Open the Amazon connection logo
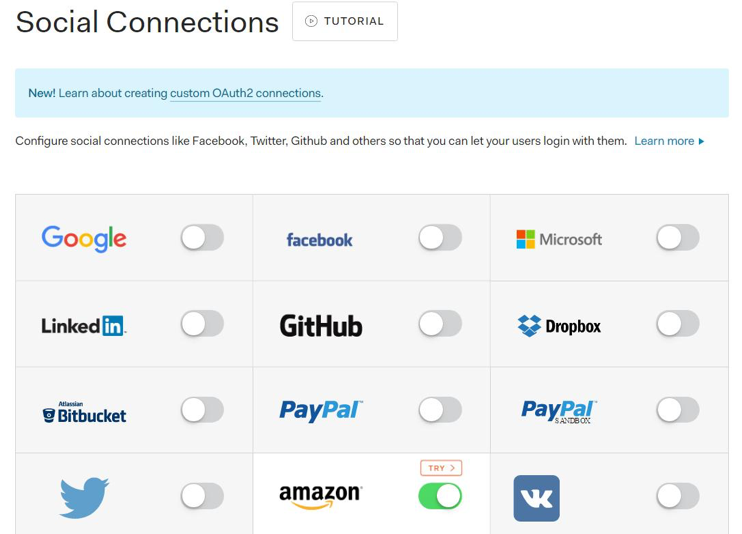The image size is (742, 534). 320,495
